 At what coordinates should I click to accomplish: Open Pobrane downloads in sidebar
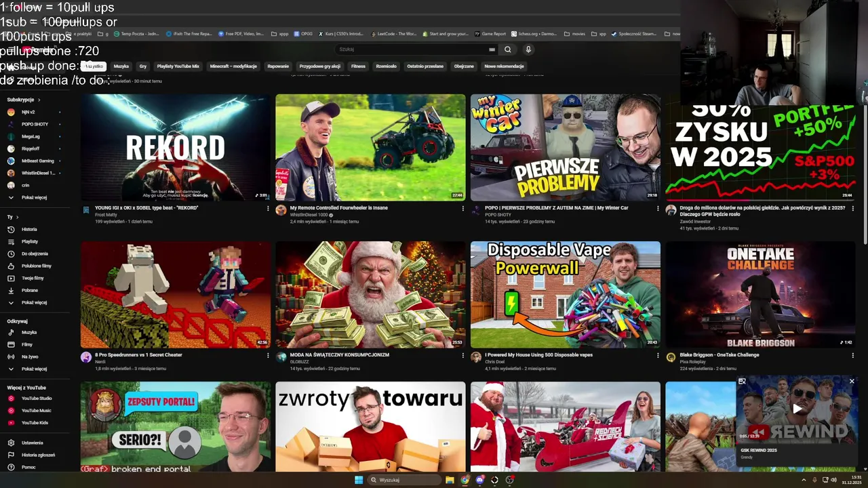(x=30, y=290)
